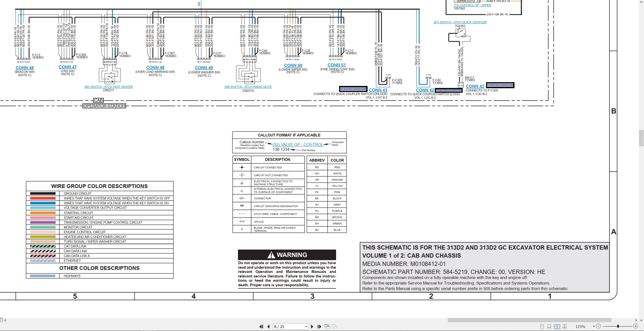Image resolution: width=644 pixels, height=331 pixels.
Task: Click the purple transmission/engine pump swatch
Action: 43,222
